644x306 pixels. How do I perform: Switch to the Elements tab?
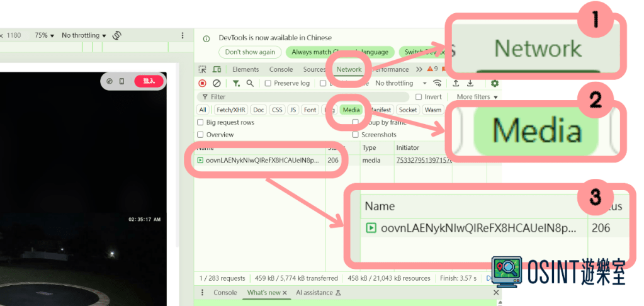pos(246,69)
